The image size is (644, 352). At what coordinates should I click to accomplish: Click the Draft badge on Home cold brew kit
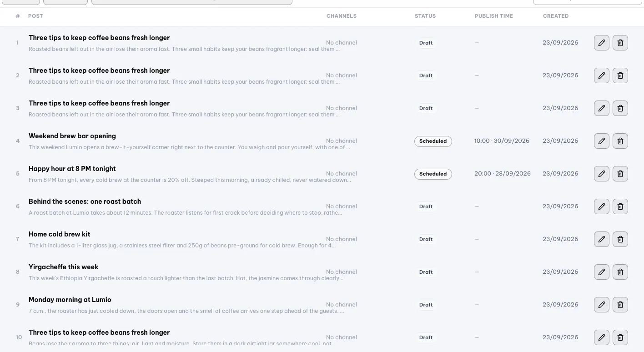tap(426, 239)
